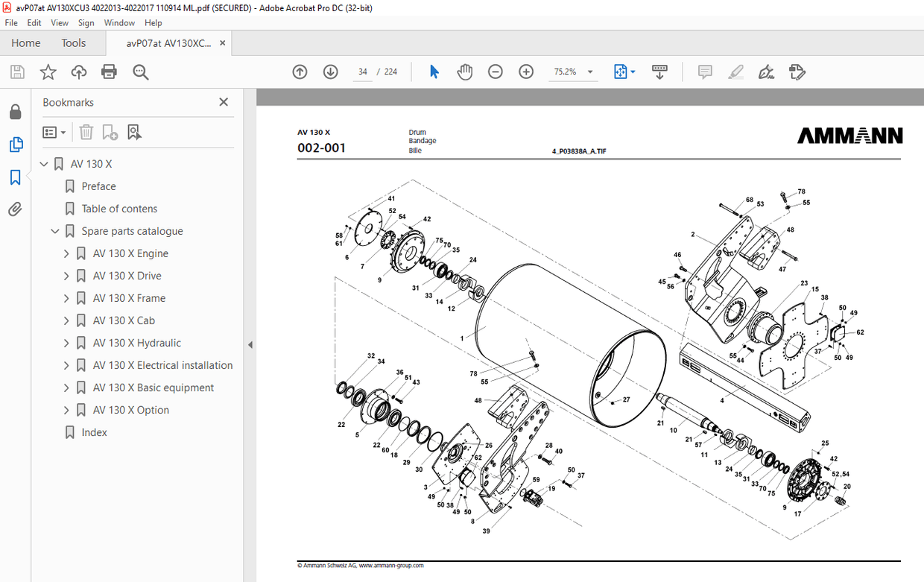The height and width of the screenshot is (582, 924).
Task: Select the Hand tool in the toolbar
Action: coord(464,72)
